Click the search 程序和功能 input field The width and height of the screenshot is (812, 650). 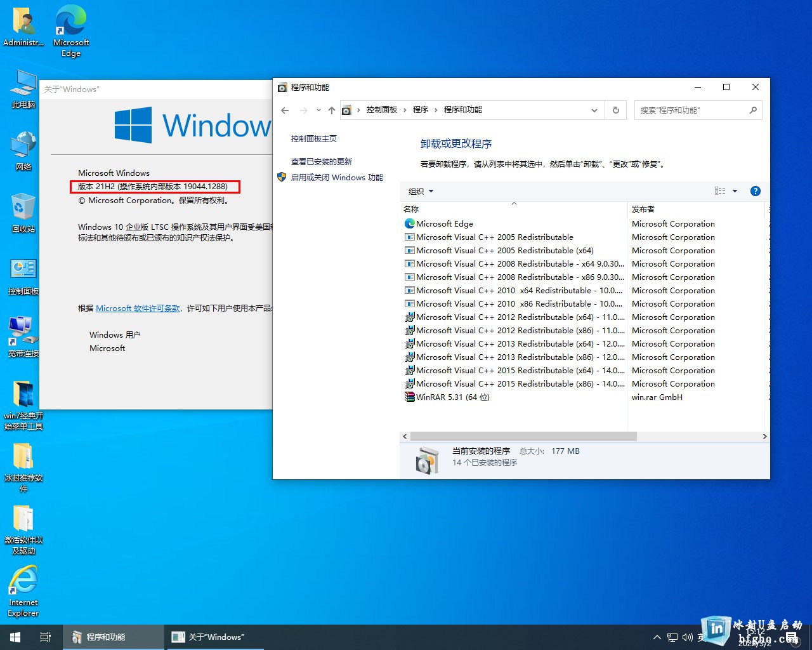690,110
